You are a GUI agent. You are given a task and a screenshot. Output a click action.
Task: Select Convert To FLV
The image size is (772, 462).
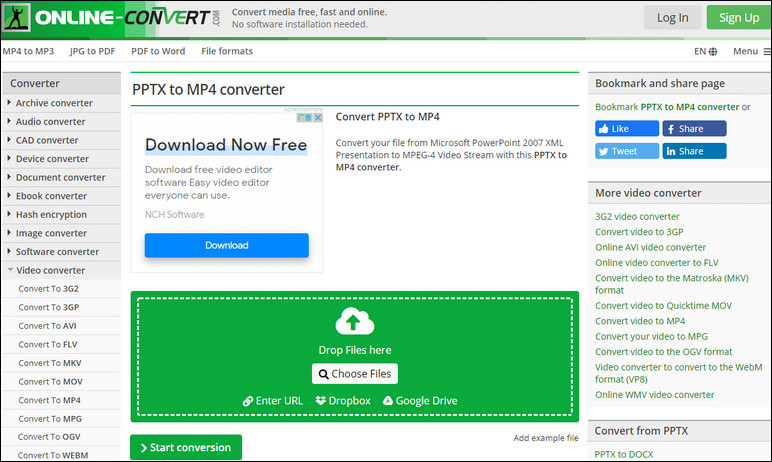click(x=48, y=345)
